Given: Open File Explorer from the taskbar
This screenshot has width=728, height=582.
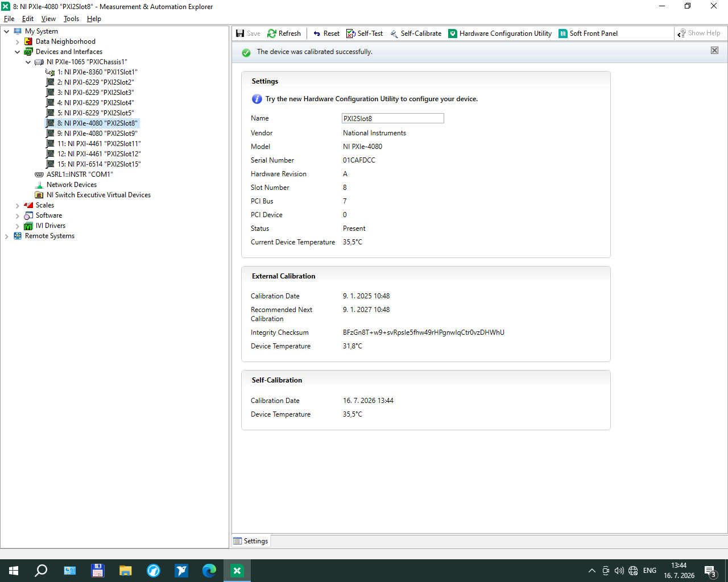Looking at the screenshot, I should coord(125,571).
